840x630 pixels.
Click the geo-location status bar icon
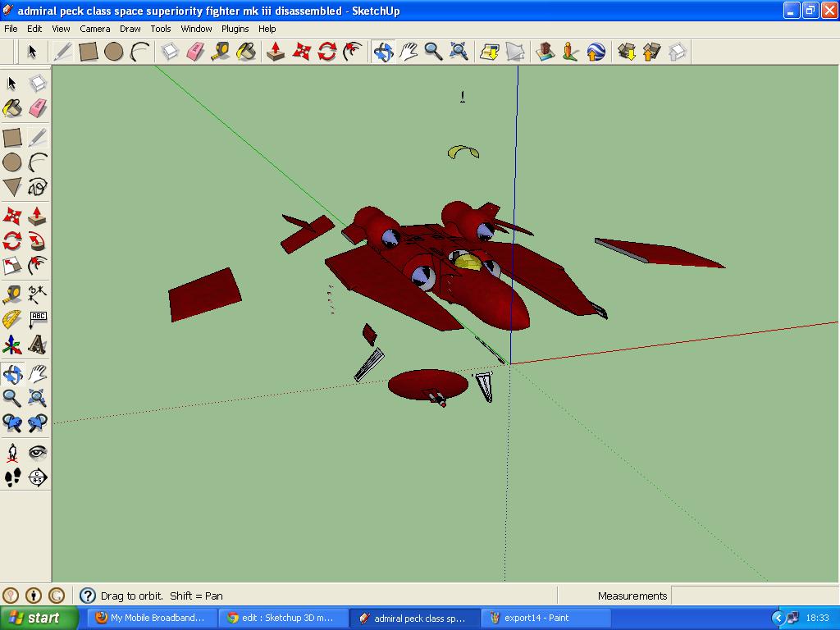[11, 596]
